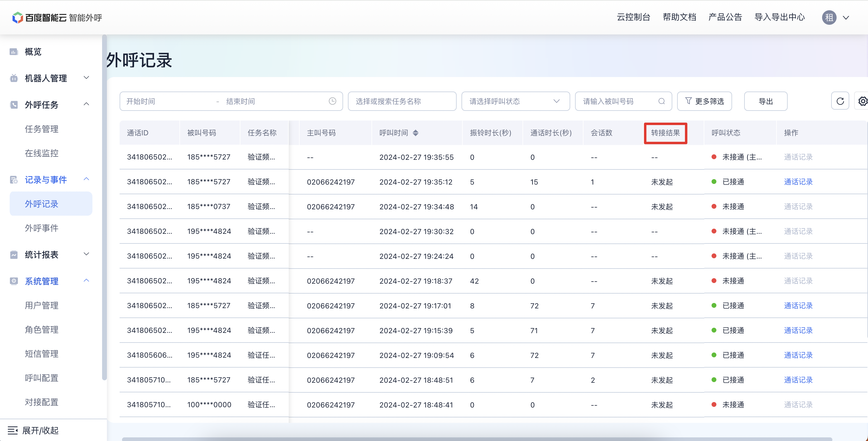868x441 pixels.
Task: Collapse the 系统管理 menu chevron
Action: [x=86, y=281]
